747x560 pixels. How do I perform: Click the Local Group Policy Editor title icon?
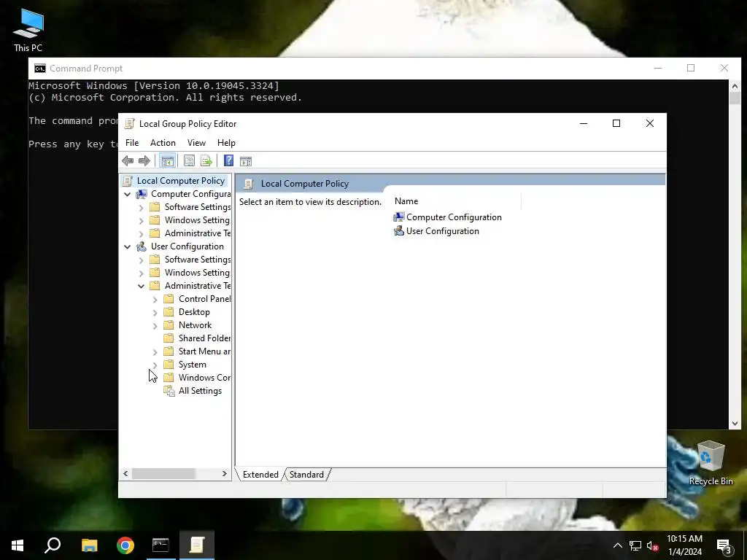click(129, 124)
